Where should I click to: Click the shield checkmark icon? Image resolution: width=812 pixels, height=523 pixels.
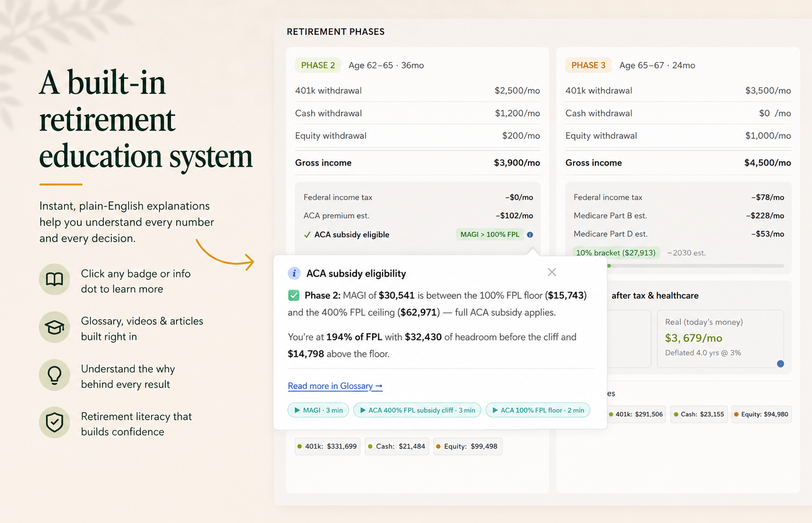[55, 423]
